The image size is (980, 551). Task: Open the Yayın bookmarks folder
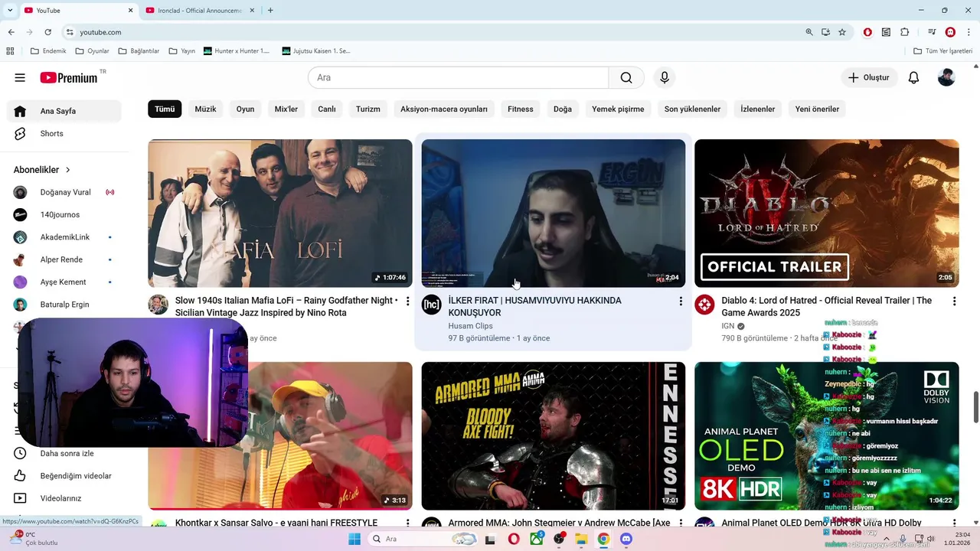[x=181, y=51]
